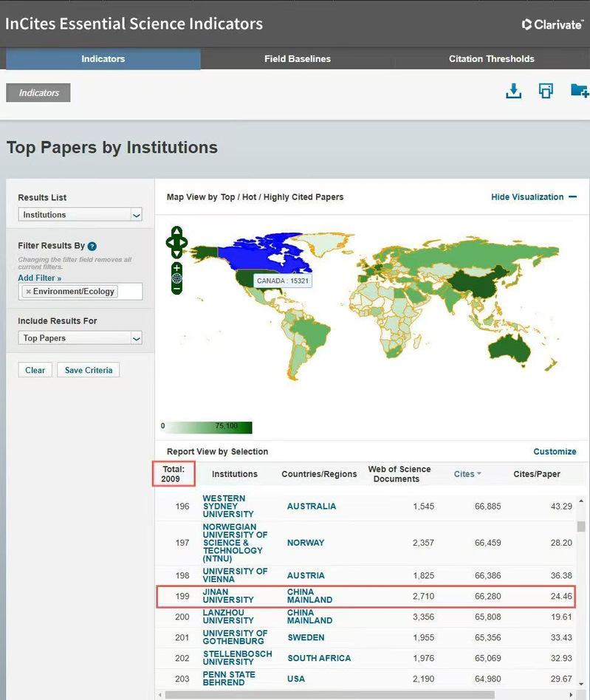The image size is (590, 700).
Task: Click Cites/Paper column header
Action: click(x=536, y=474)
